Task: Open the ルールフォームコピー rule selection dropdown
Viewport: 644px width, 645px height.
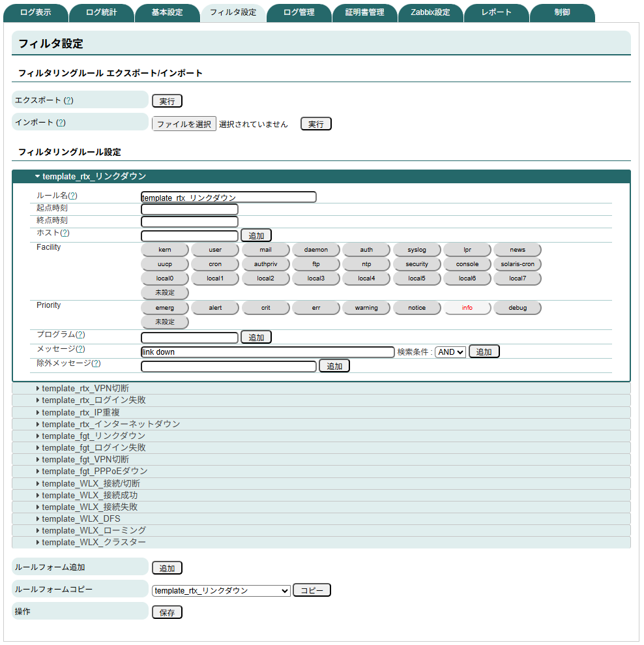Action: 222,590
